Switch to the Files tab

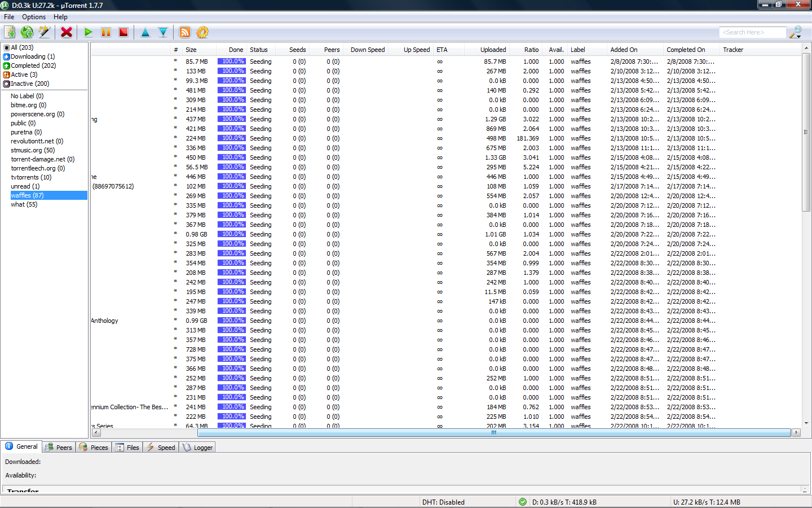(127, 447)
